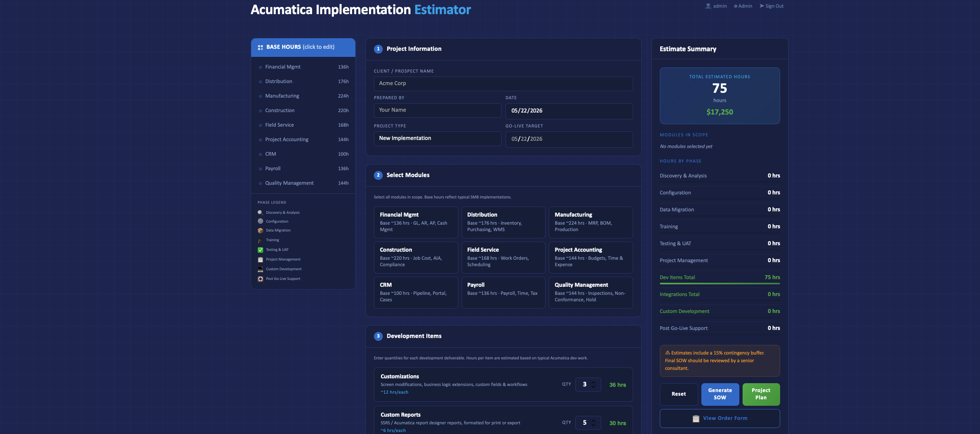Click the "75 hrs" Dev Items value
Viewport: 980px width, 434px height.
point(772,278)
